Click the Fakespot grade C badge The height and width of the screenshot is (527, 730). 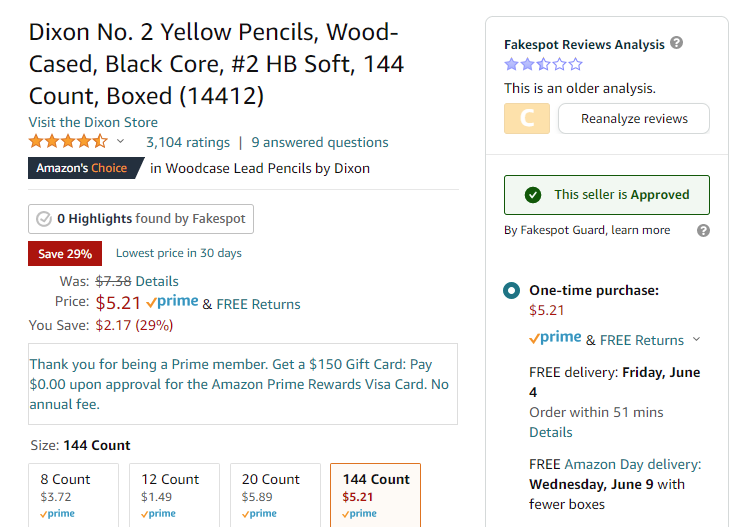pos(527,118)
